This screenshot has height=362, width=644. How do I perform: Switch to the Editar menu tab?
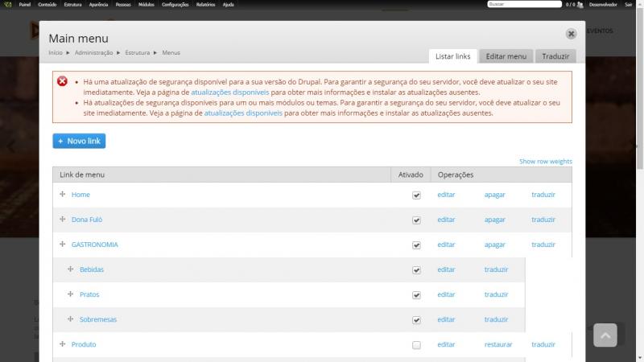506,56
